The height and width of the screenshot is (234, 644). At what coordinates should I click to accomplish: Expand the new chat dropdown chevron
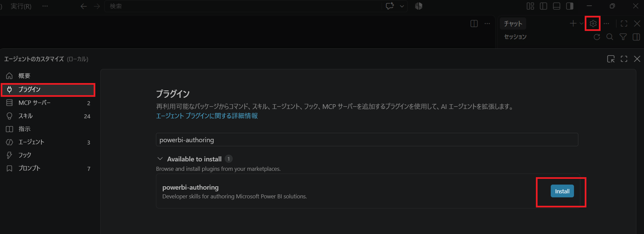click(581, 24)
